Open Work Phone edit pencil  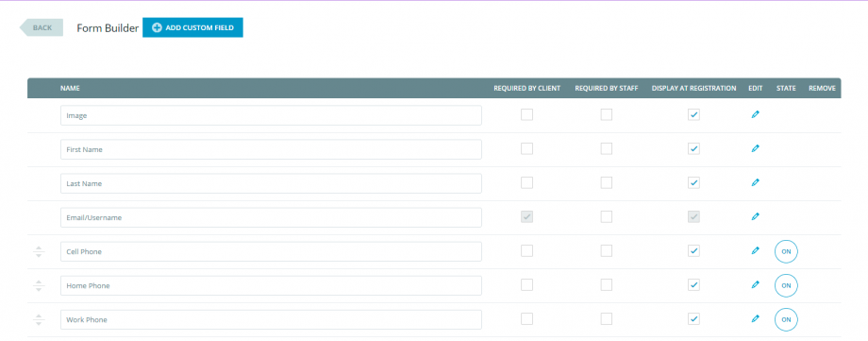755,319
